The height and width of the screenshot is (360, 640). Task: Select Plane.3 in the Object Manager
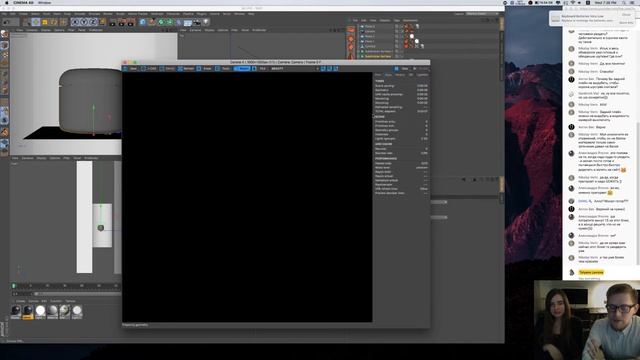(x=369, y=27)
